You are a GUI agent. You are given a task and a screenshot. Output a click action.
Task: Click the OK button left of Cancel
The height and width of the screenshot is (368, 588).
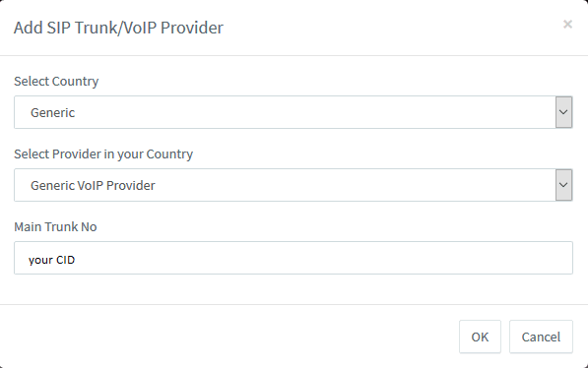(480, 337)
